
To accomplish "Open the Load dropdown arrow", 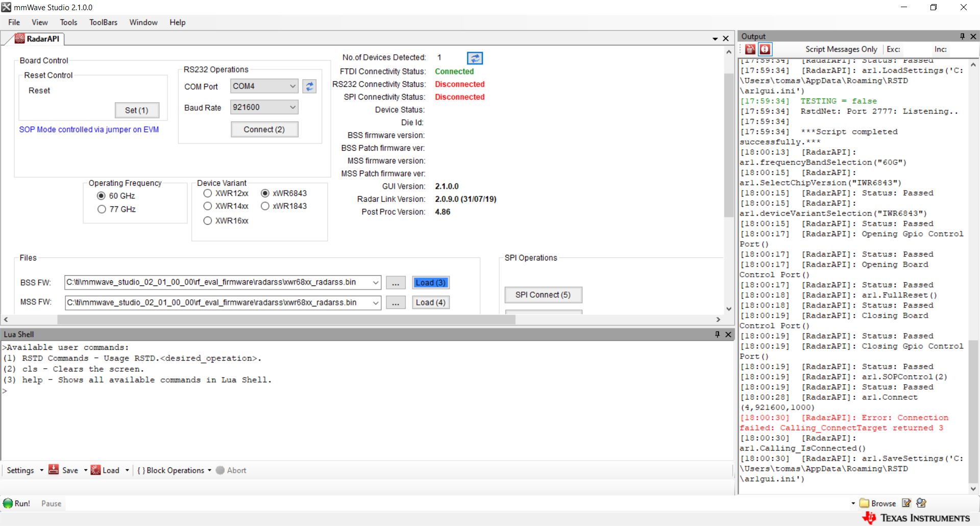I will click(127, 470).
